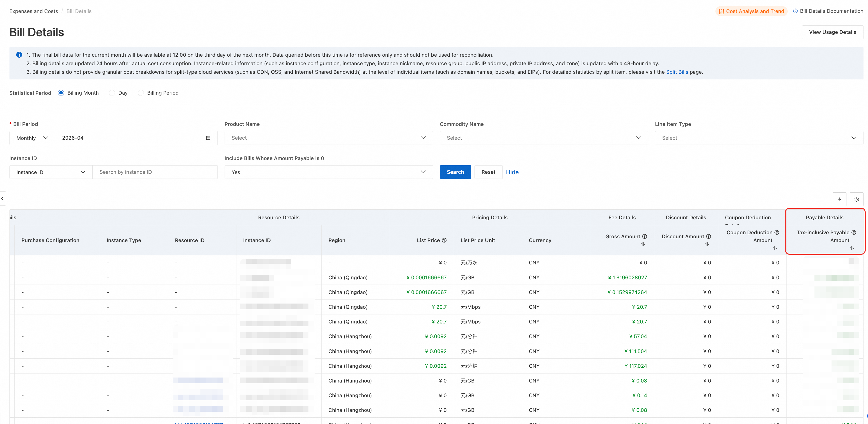This screenshot has width=868, height=424.
Task: Open the Instance ID type dropdown
Action: point(51,172)
